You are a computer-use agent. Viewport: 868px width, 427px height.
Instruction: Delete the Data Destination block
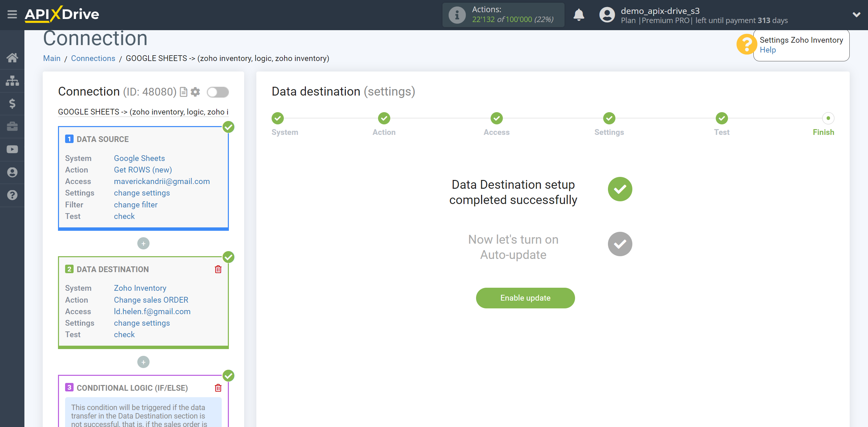(x=218, y=269)
